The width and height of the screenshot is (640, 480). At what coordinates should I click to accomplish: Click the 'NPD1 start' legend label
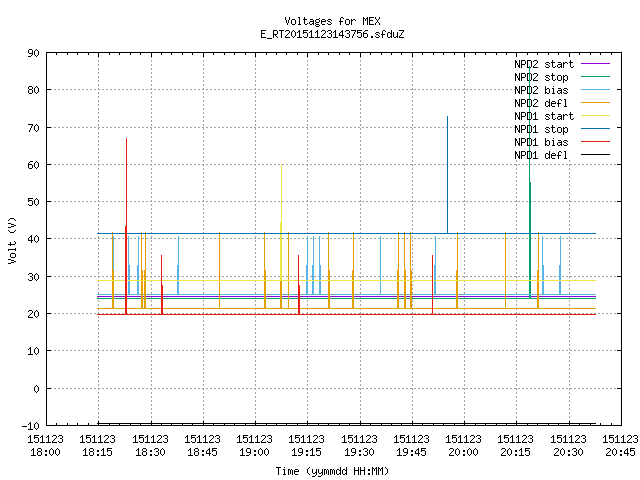544,116
